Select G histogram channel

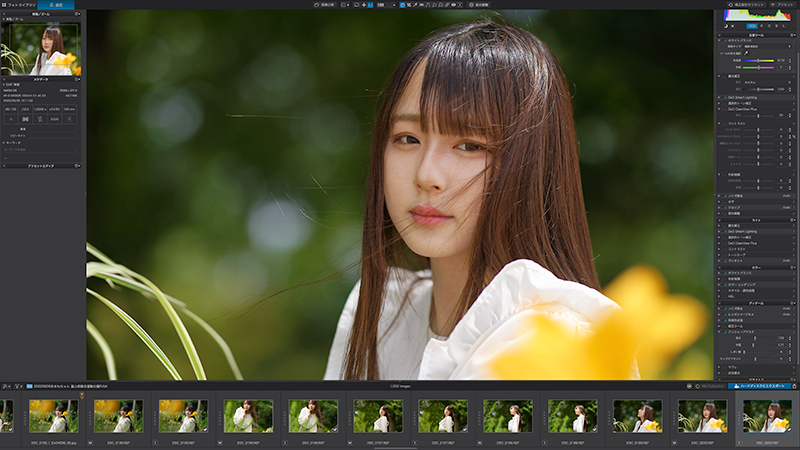pos(769,26)
